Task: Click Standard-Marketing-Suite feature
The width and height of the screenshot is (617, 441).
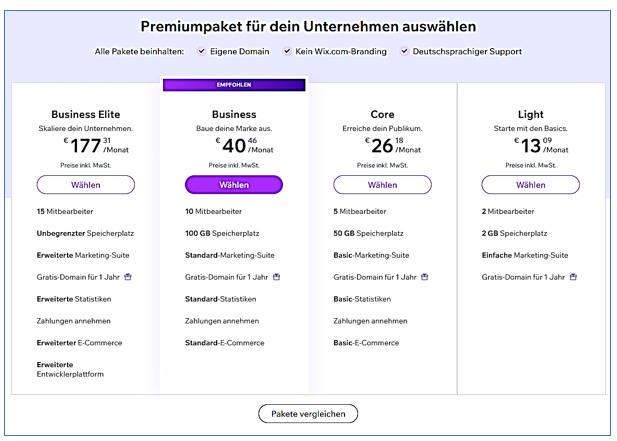Action: coord(230,255)
